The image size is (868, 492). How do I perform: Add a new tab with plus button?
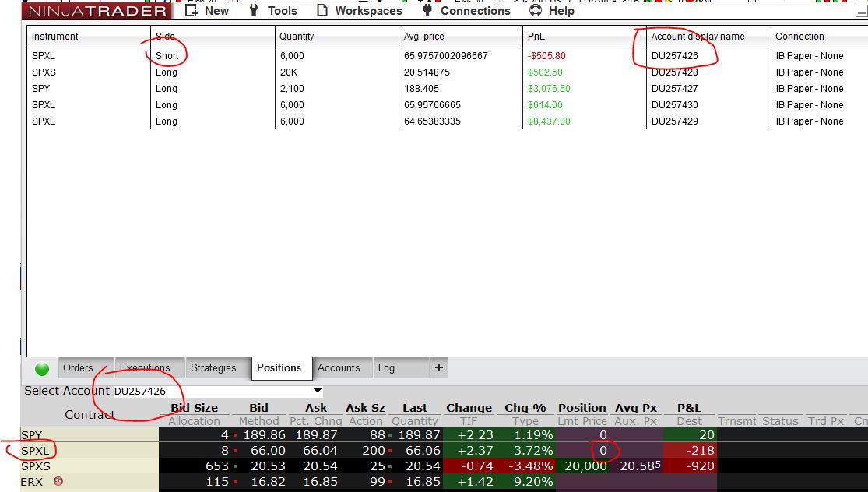click(439, 367)
